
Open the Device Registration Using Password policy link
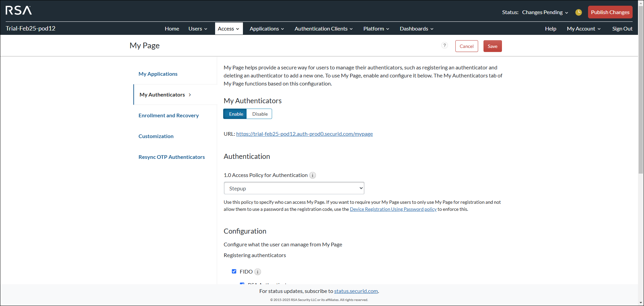pos(393,209)
